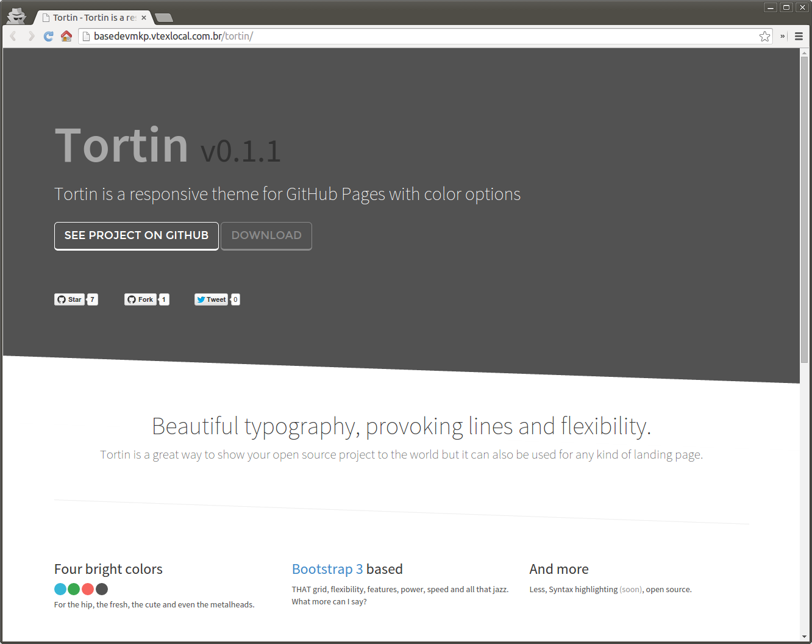Choose the blue color swatch
The height and width of the screenshot is (644, 812).
60,589
